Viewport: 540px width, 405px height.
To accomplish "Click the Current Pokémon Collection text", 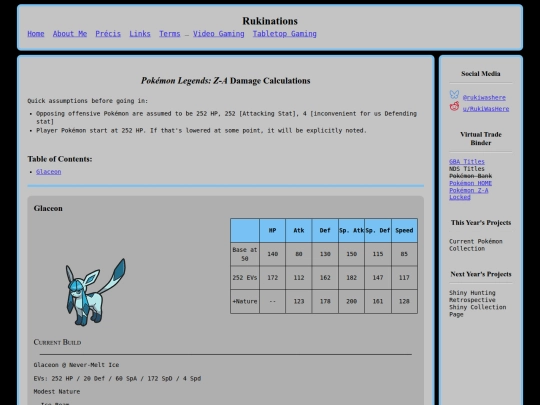I will [x=476, y=245].
